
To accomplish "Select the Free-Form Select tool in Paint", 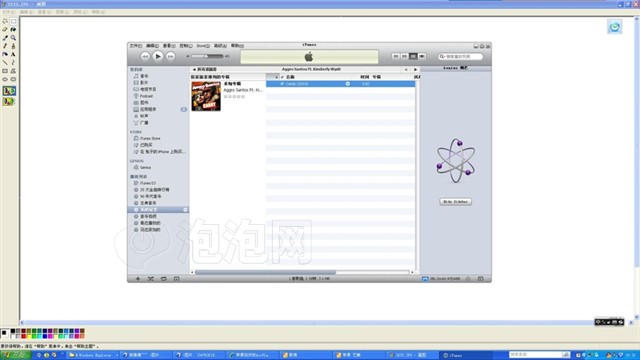I will tap(5, 21).
